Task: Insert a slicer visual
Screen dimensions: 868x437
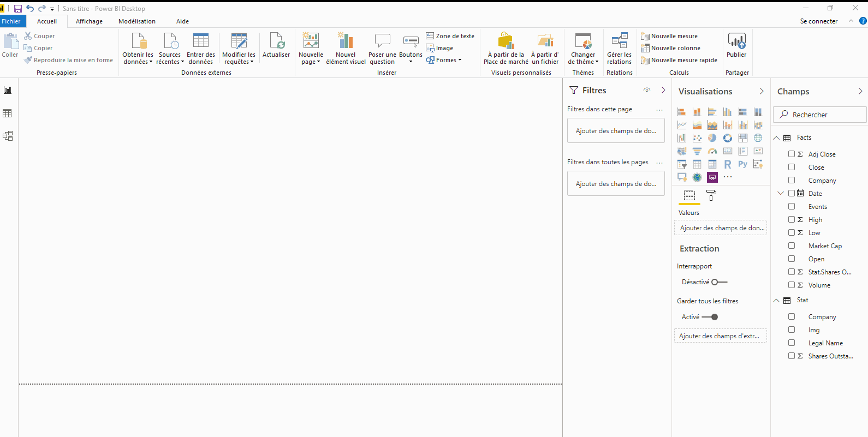Action: click(x=682, y=164)
